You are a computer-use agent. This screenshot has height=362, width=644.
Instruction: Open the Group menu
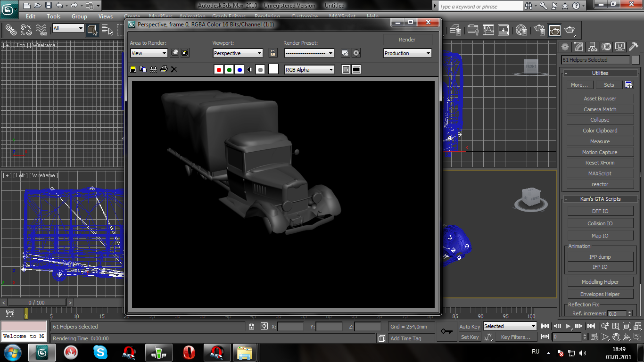pyautogui.click(x=79, y=16)
